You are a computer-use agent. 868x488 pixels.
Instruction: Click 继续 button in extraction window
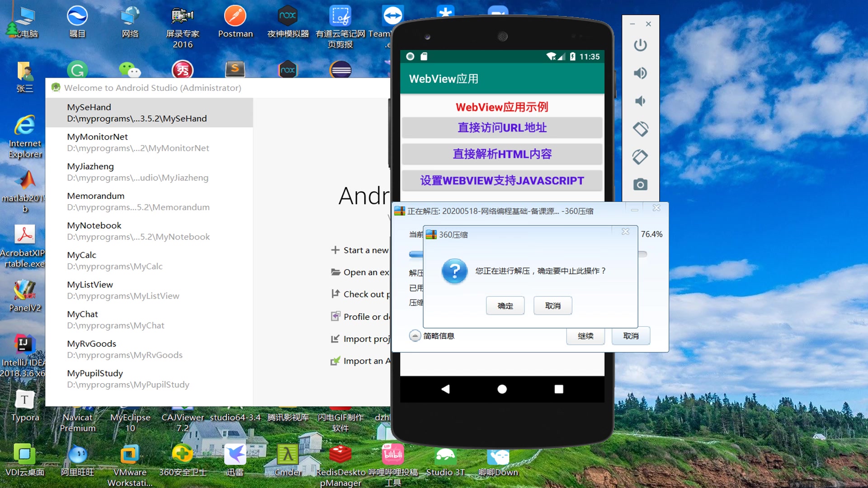pyautogui.click(x=585, y=336)
